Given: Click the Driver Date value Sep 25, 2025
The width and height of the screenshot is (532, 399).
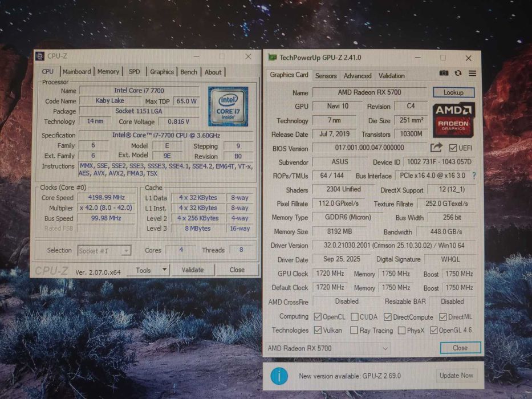Looking at the screenshot, I should (x=342, y=259).
